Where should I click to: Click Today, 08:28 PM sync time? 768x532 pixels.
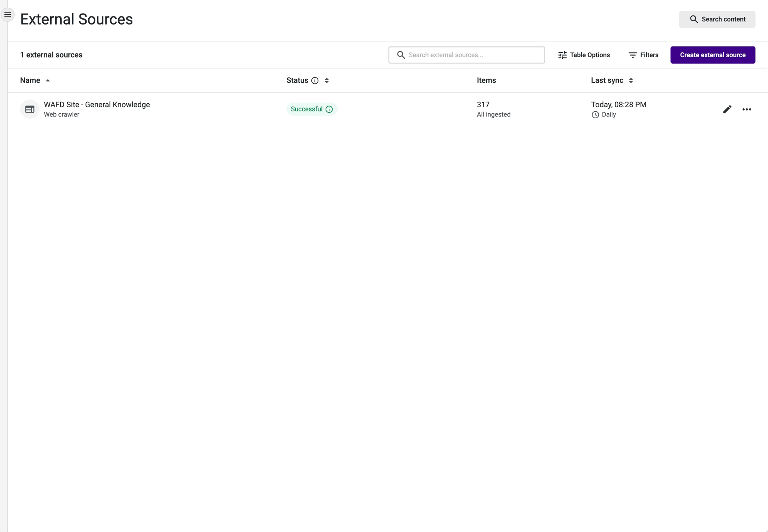619,104
